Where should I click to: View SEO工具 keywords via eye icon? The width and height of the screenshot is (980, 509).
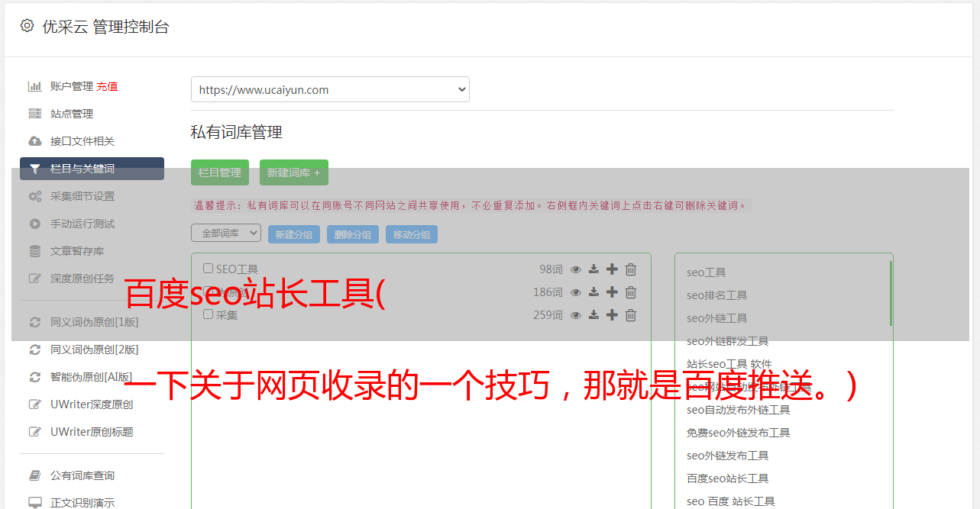(576, 269)
